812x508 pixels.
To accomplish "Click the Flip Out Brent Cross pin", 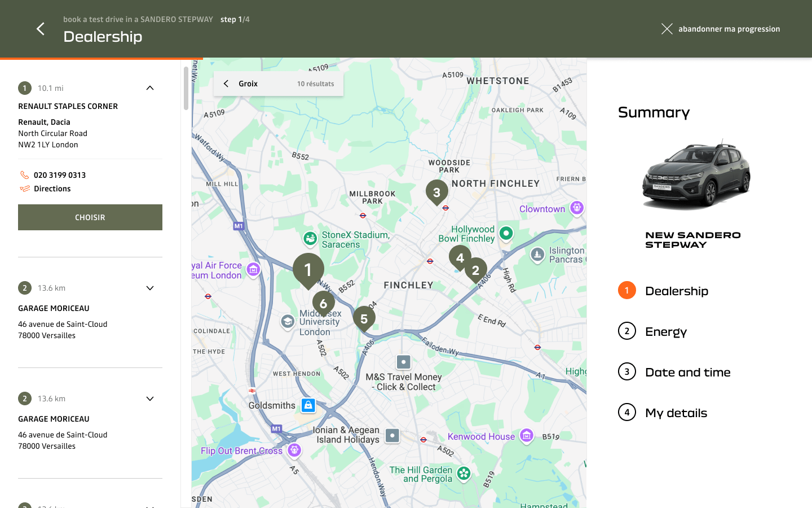I will tap(294, 450).
